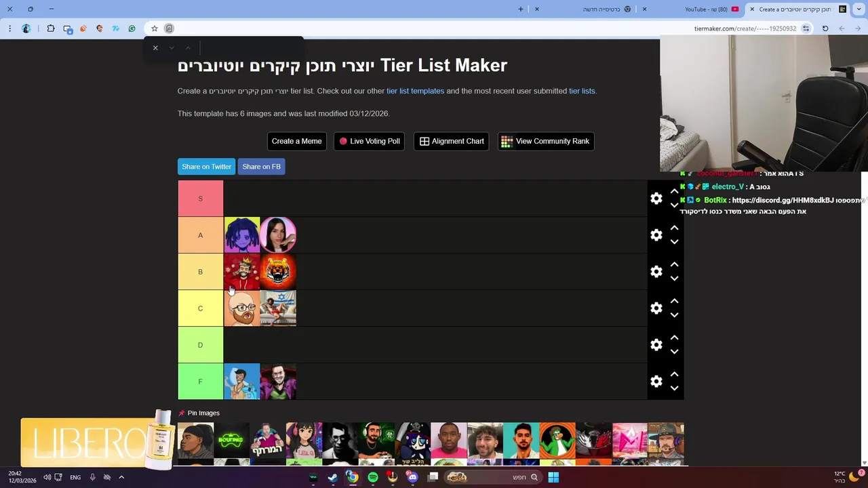Image resolution: width=868 pixels, height=488 pixels.
Task: Click the red S tier label
Action: tap(200, 199)
